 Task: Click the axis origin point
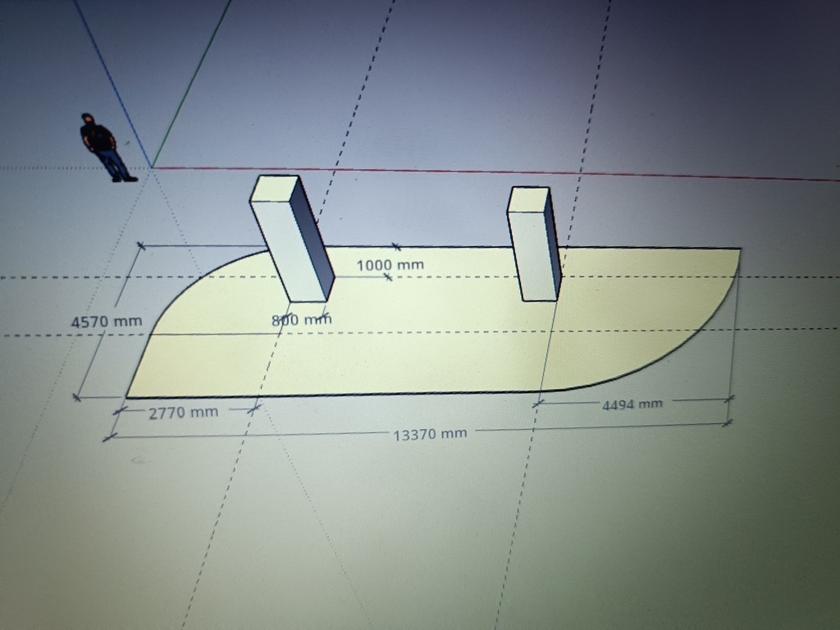click(153, 167)
